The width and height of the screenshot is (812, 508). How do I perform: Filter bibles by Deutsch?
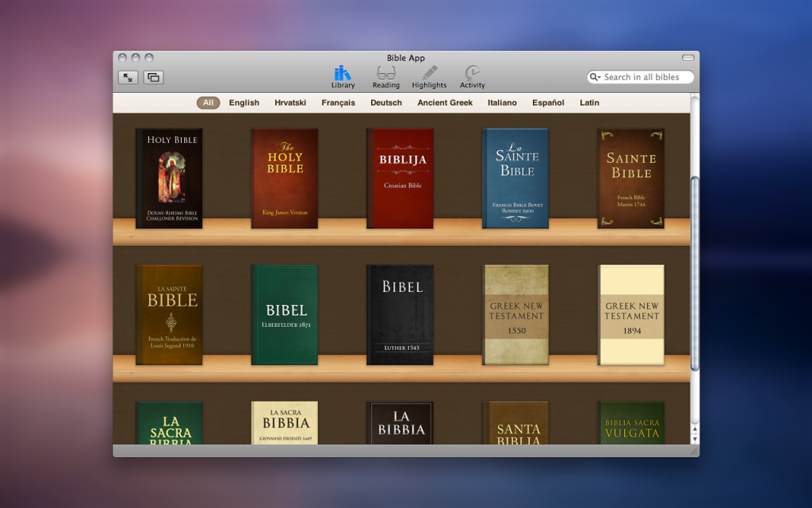coord(386,102)
